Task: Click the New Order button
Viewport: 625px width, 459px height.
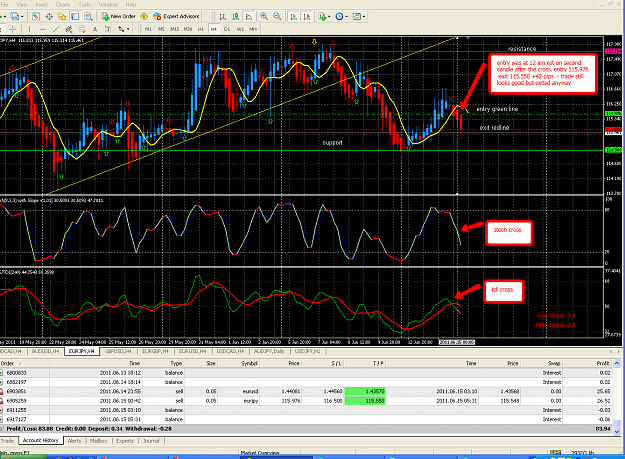Action: [118, 16]
